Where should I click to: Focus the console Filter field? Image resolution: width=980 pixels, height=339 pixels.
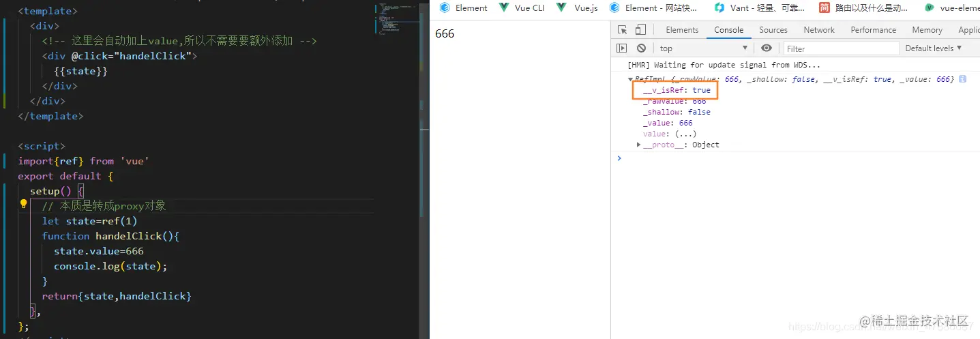coord(841,48)
